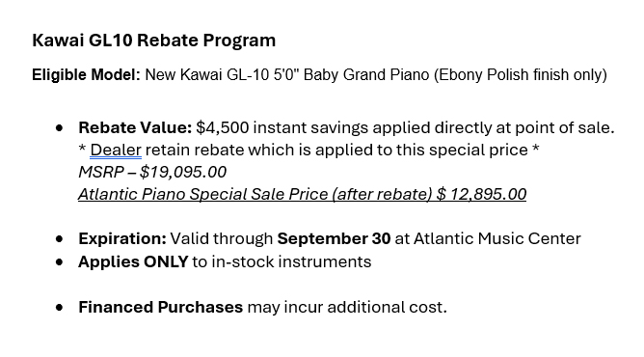Click the $12,895.00 sale price

point(481,194)
